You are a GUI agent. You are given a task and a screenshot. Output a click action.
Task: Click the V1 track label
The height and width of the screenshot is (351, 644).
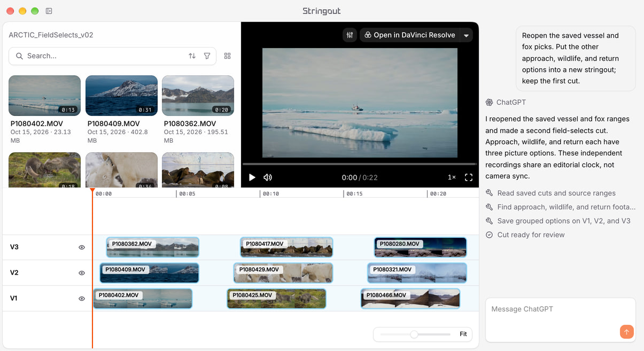pos(14,299)
